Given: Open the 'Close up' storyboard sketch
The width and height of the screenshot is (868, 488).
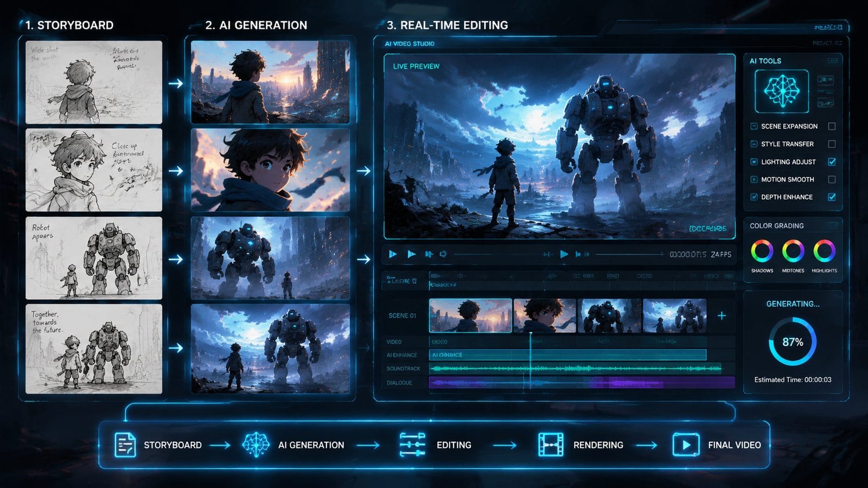Looking at the screenshot, I should click(94, 170).
